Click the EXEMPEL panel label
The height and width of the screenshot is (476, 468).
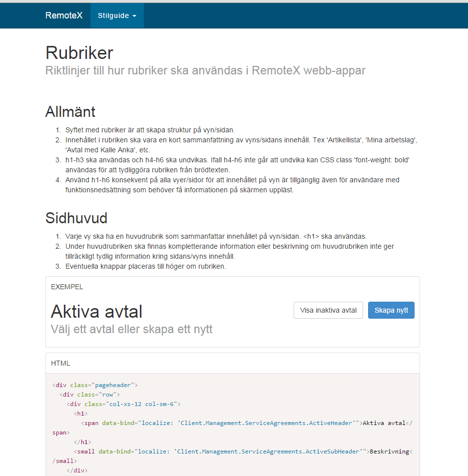pyautogui.click(x=67, y=287)
